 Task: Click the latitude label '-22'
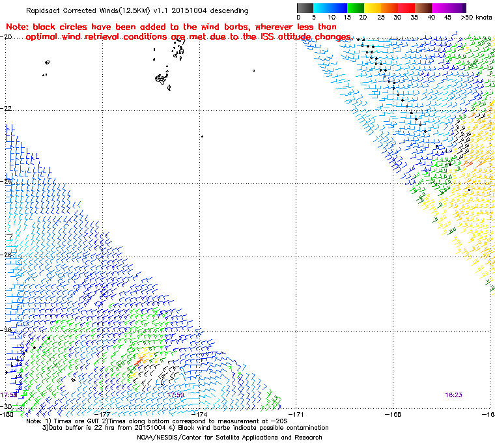point(6,108)
